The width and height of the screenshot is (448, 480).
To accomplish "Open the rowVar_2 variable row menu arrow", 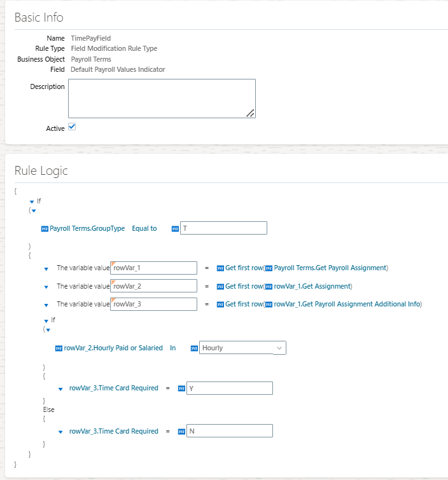I will [x=46, y=287].
